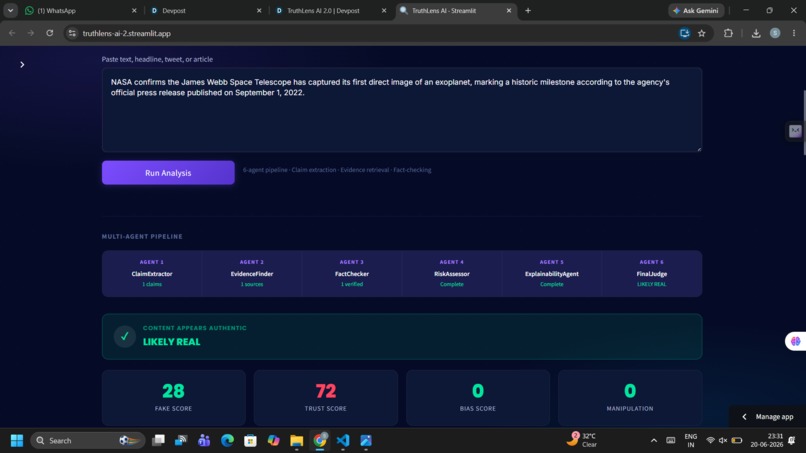
Task: Click the Run Analysis button
Action: click(x=168, y=173)
